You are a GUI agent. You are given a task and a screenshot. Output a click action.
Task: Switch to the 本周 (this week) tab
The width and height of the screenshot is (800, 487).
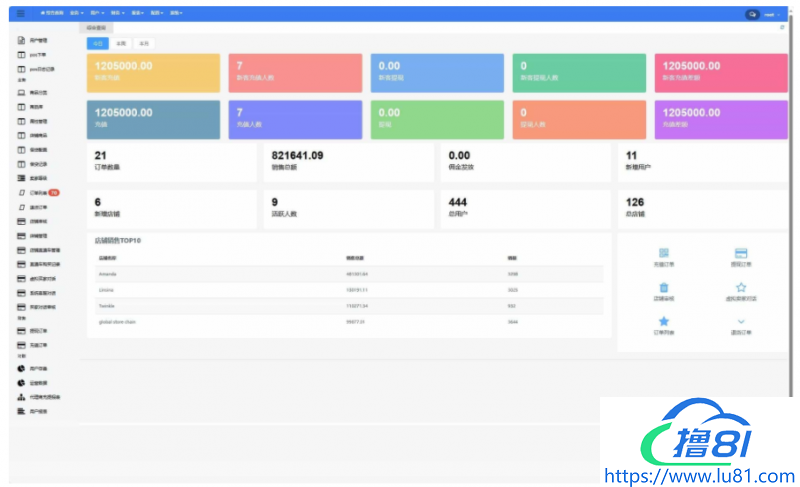click(120, 44)
